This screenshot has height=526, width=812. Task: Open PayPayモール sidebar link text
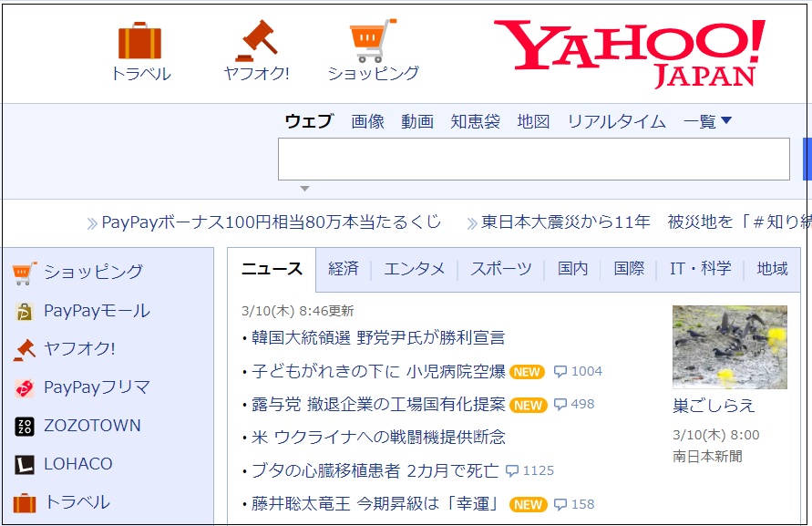[97, 311]
